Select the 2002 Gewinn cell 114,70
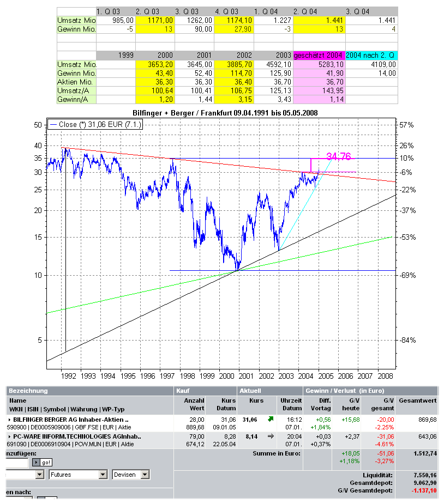Image resolution: width=444 pixels, height=504 pixels. click(x=234, y=73)
